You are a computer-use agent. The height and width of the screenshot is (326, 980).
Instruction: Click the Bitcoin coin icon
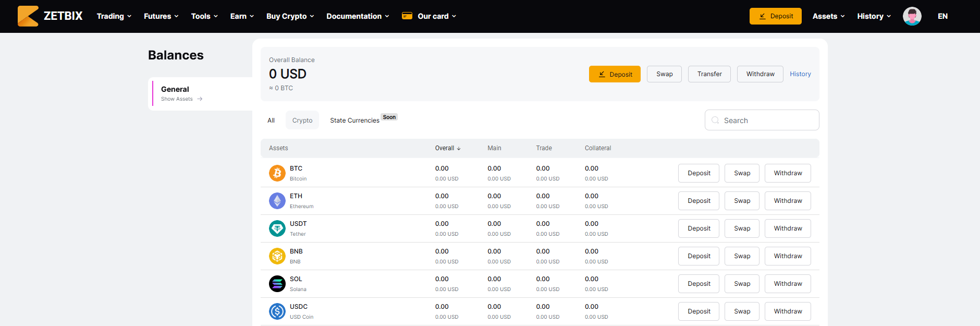(x=277, y=173)
